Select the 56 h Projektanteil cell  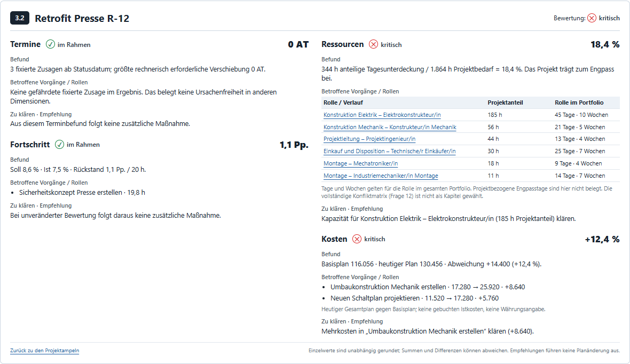click(493, 127)
